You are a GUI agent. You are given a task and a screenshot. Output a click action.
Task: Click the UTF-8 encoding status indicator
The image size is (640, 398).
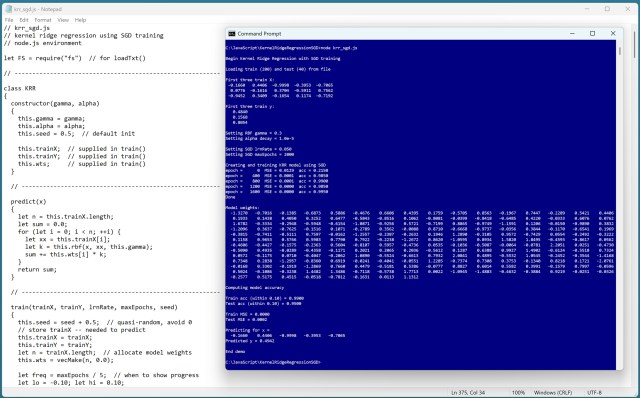click(594, 392)
